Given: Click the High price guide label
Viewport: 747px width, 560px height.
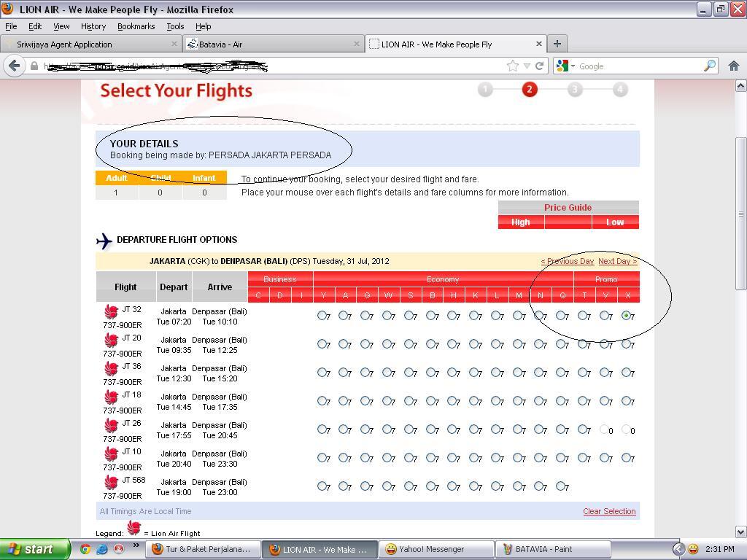Looking at the screenshot, I should 520,222.
